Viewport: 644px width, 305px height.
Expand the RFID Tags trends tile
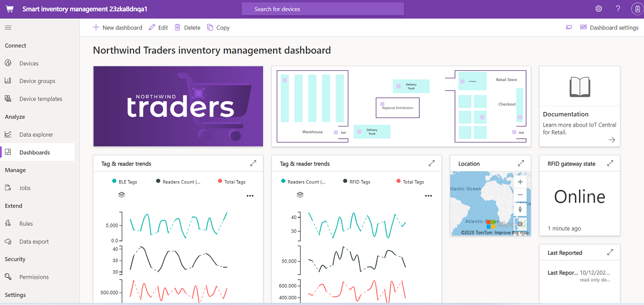point(431,163)
